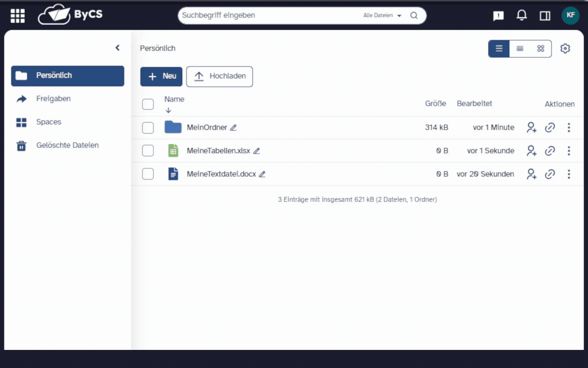The height and width of the screenshot is (368, 588).
Task: Click the Persönlich breadcrumb
Action: pyautogui.click(x=158, y=48)
